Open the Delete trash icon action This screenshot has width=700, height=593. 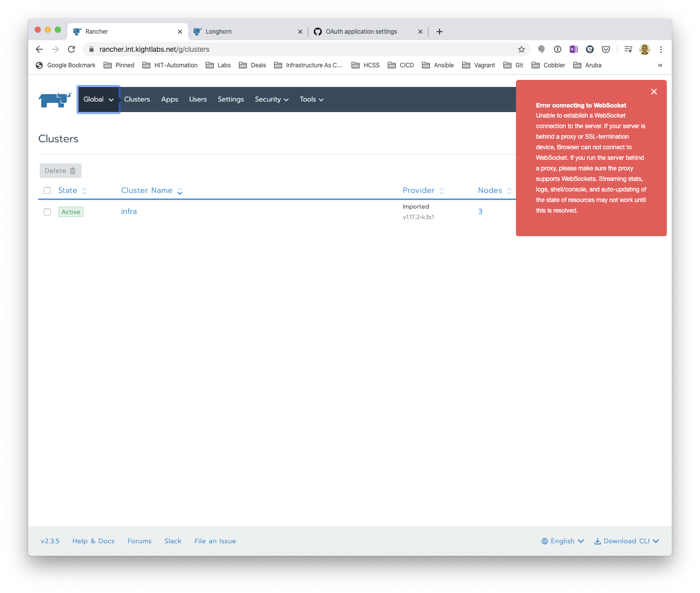point(73,170)
